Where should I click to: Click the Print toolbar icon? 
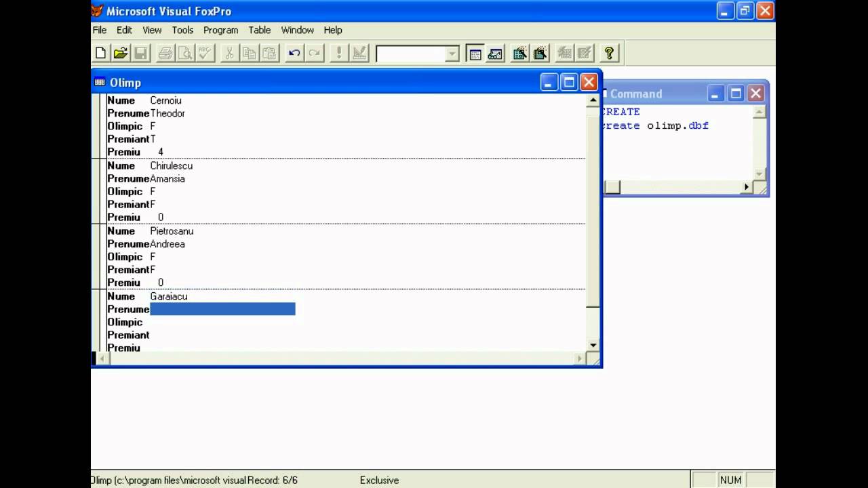tap(165, 54)
